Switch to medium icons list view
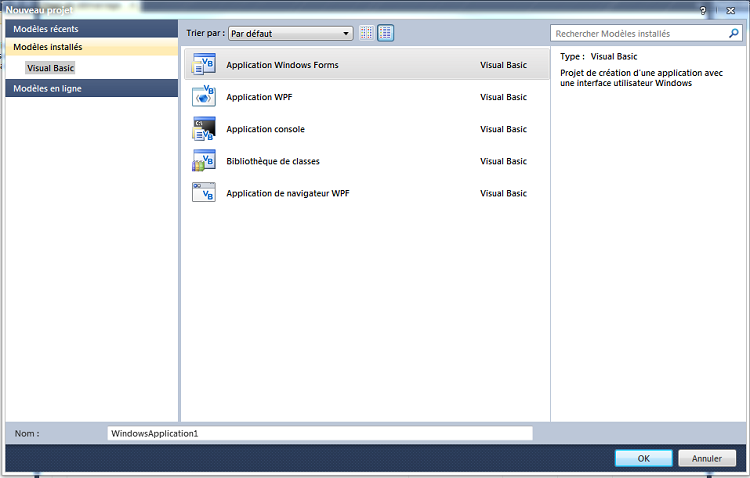The height and width of the screenshot is (478, 750). [385, 33]
